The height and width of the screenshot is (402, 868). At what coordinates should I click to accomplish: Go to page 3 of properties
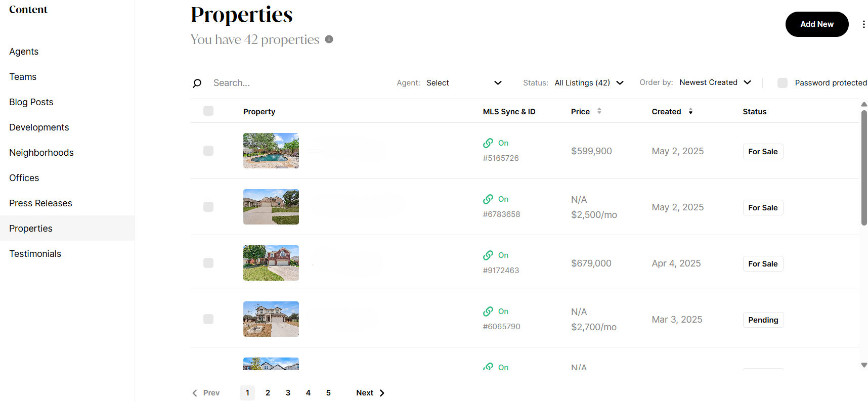click(x=288, y=393)
